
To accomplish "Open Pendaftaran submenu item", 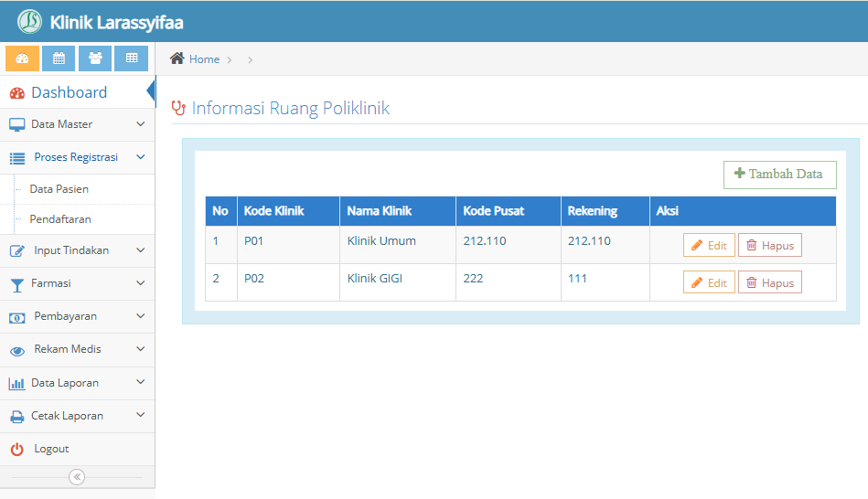I will click(x=60, y=219).
